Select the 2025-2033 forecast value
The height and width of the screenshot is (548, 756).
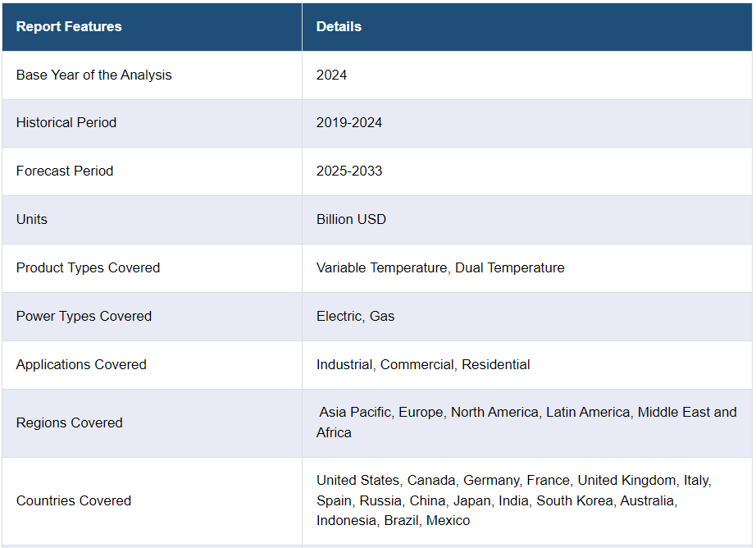click(349, 171)
